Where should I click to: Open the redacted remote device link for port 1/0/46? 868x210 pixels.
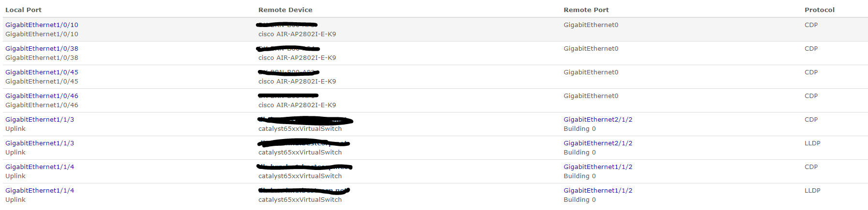(288, 96)
